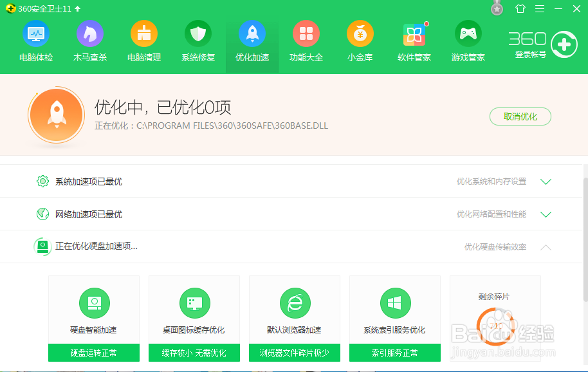Open 软件管家 software manager icon
The image size is (588, 372).
coord(414,33)
